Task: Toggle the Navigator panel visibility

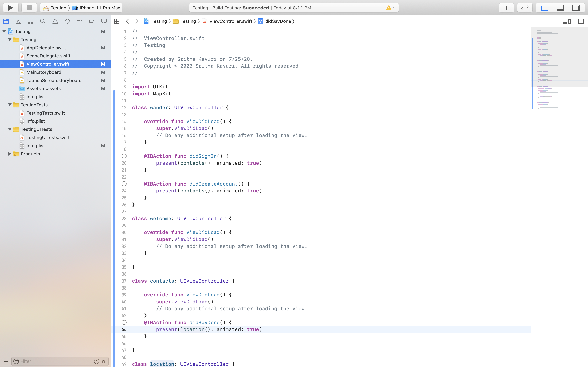Action: coord(544,8)
